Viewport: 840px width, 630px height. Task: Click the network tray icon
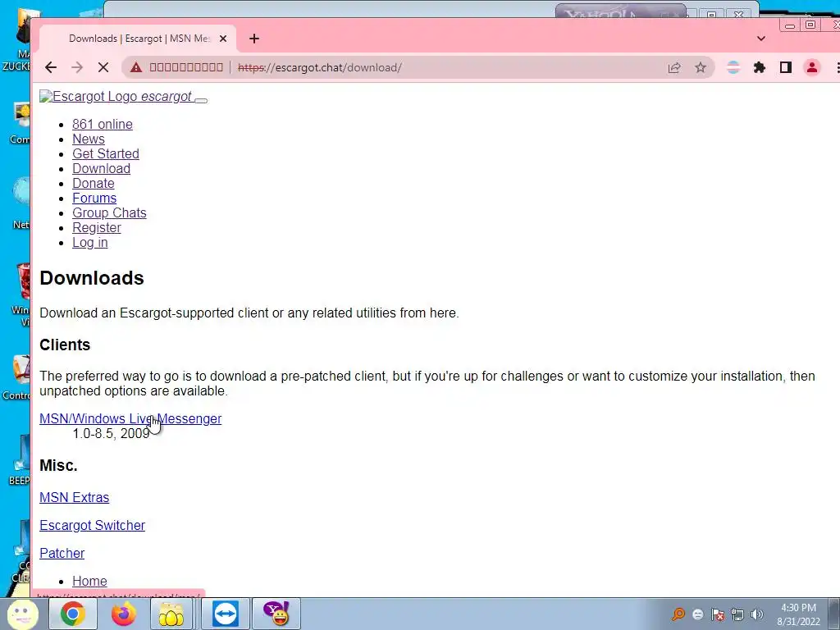737,614
